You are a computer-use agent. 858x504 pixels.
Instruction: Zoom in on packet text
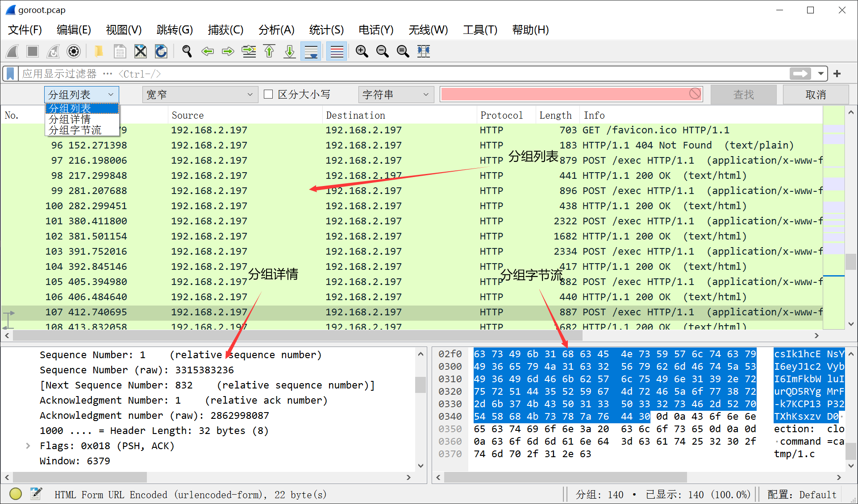[x=362, y=52]
